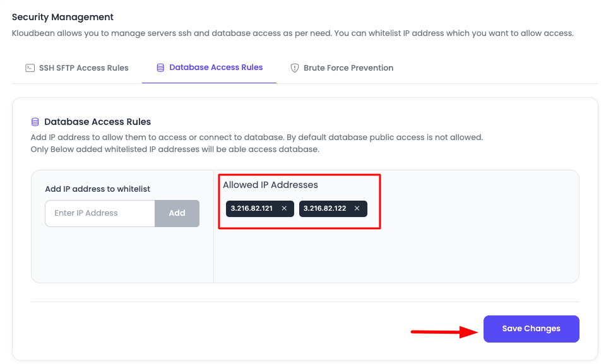Remove IP 3.216.82.122 using its X icon
Image resolution: width=606 pixels, height=364 pixels.
[x=357, y=208]
